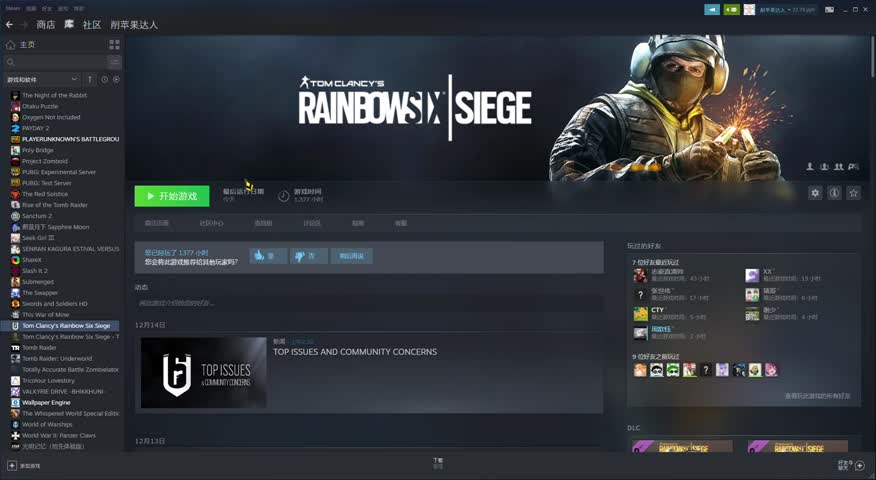Click PAYDAY 2 icon in game list
876x480 pixels.
coord(16,128)
